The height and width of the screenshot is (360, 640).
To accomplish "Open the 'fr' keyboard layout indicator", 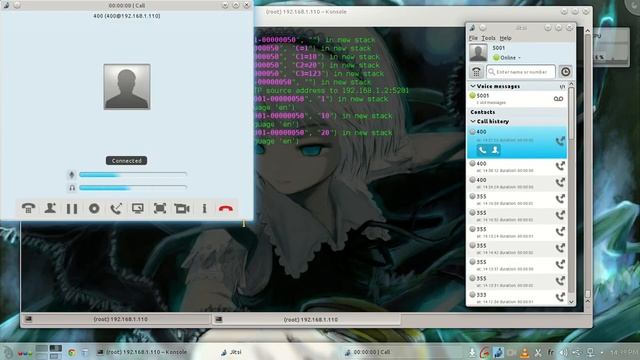I will coord(551,352).
